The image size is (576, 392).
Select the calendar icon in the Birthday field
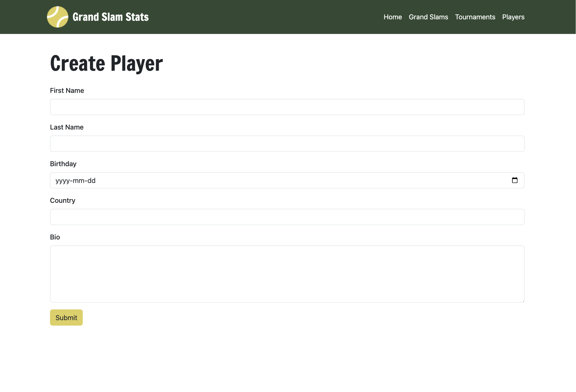pyautogui.click(x=515, y=180)
